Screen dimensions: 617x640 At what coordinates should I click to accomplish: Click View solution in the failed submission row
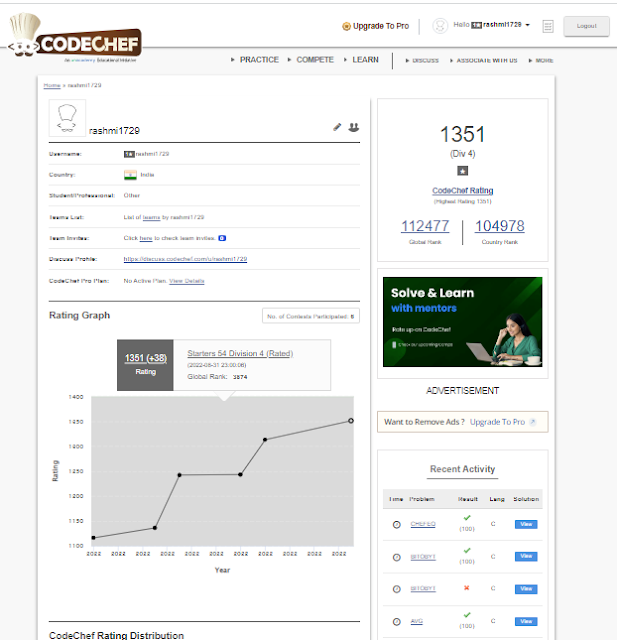click(526, 589)
